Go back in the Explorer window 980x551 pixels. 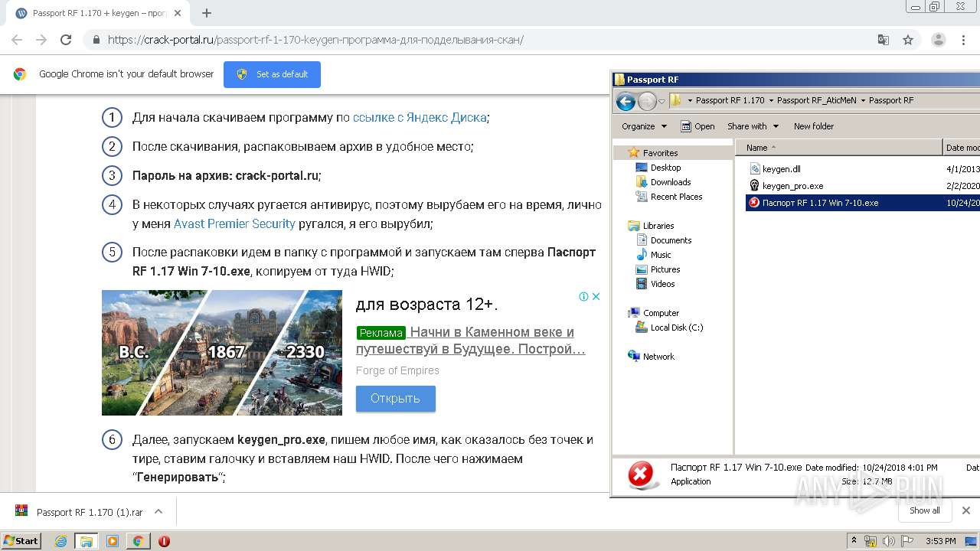point(626,100)
